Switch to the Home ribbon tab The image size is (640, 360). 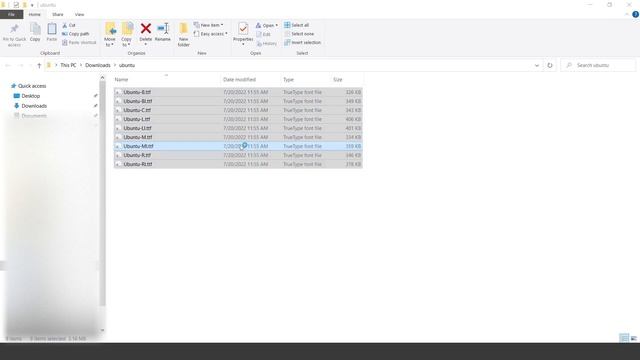pos(35,14)
